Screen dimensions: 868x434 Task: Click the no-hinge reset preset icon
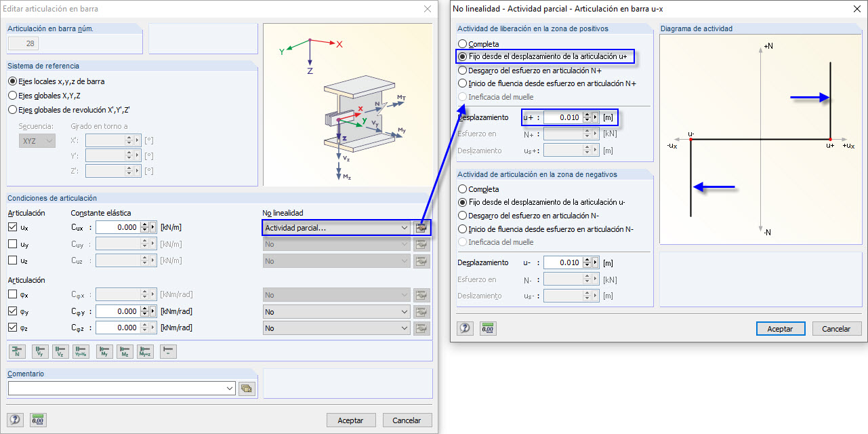point(168,351)
